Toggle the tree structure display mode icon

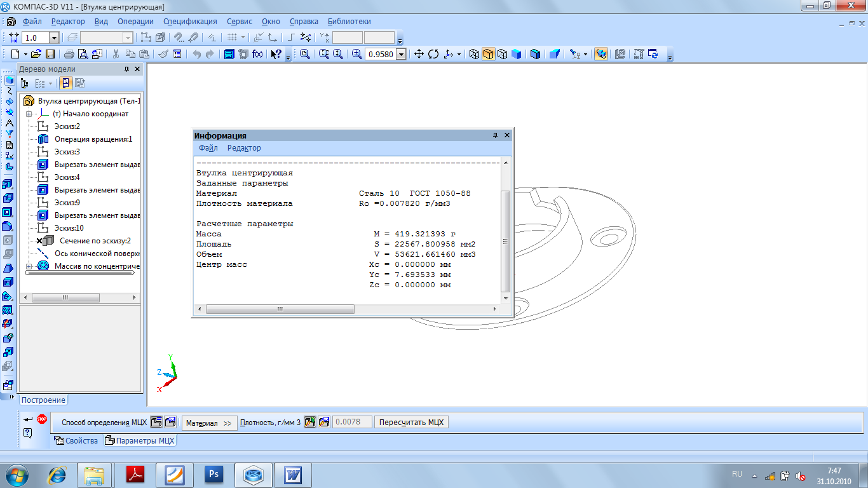click(25, 83)
